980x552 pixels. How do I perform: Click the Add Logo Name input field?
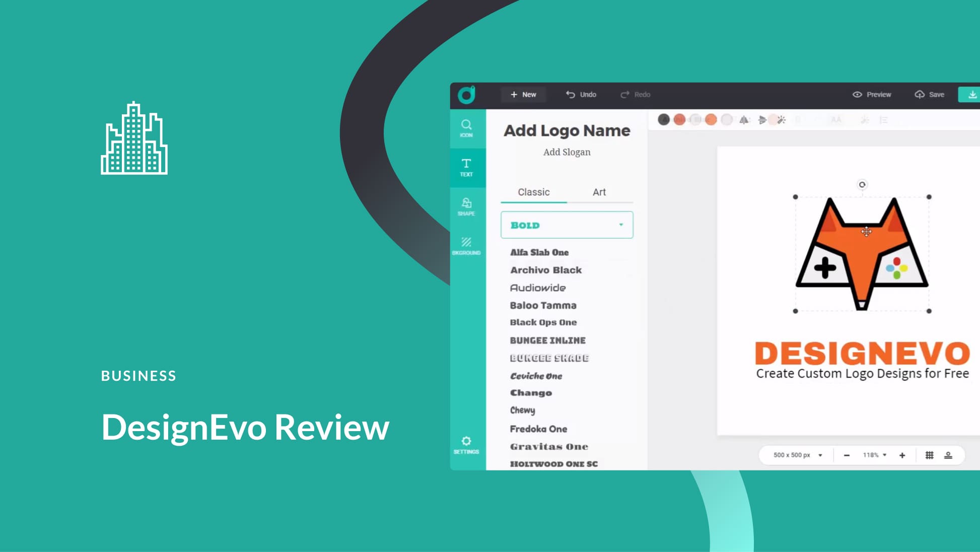(x=566, y=130)
